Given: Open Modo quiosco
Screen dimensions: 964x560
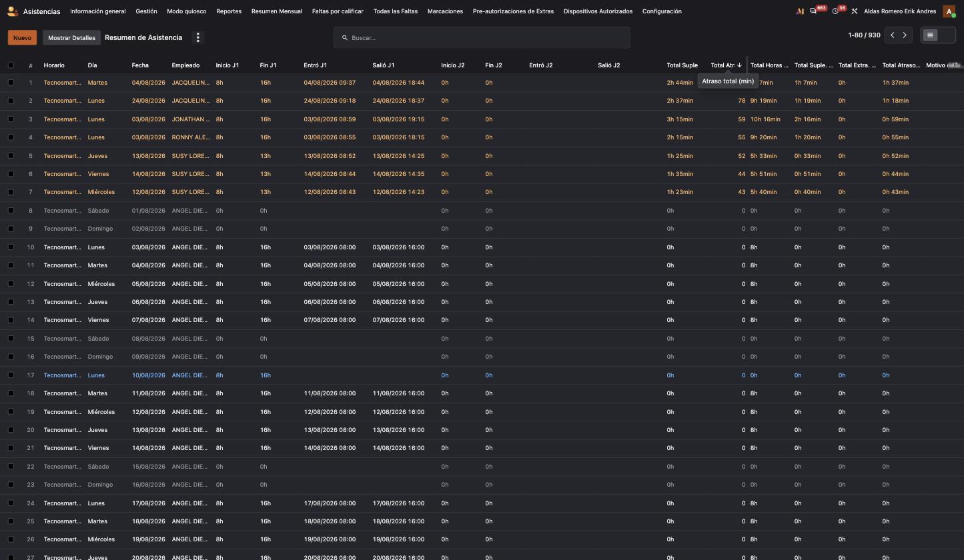Looking at the screenshot, I should coord(187,11).
